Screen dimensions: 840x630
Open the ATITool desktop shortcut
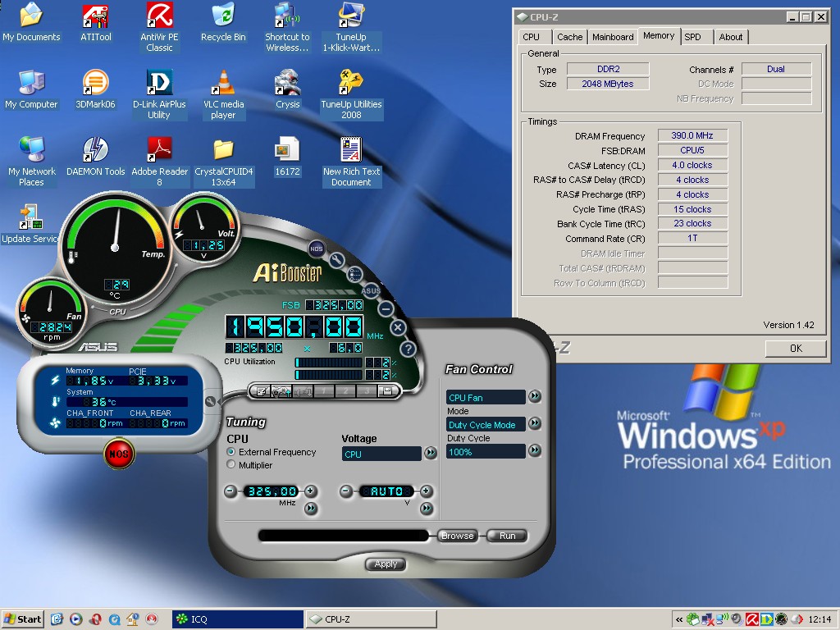(96, 23)
